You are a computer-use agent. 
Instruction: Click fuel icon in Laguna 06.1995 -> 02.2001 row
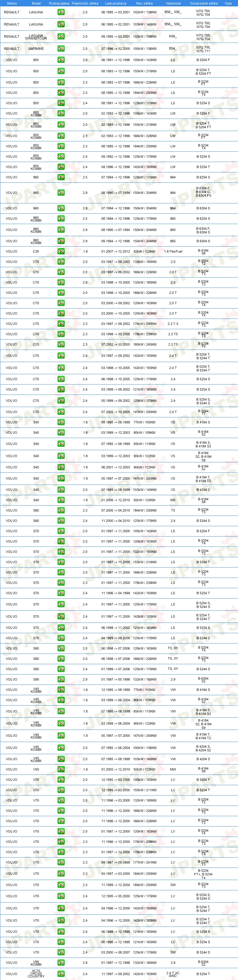(61, 24)
